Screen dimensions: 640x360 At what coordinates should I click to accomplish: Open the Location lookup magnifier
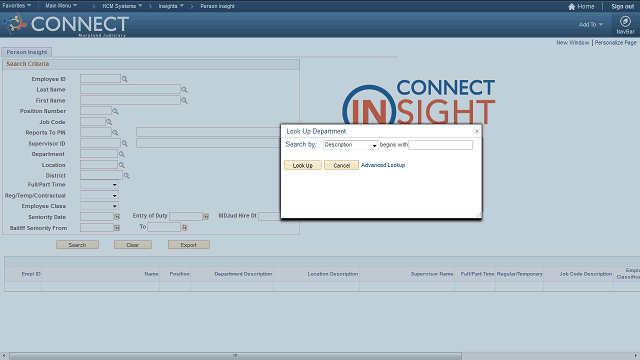(121, 165)
